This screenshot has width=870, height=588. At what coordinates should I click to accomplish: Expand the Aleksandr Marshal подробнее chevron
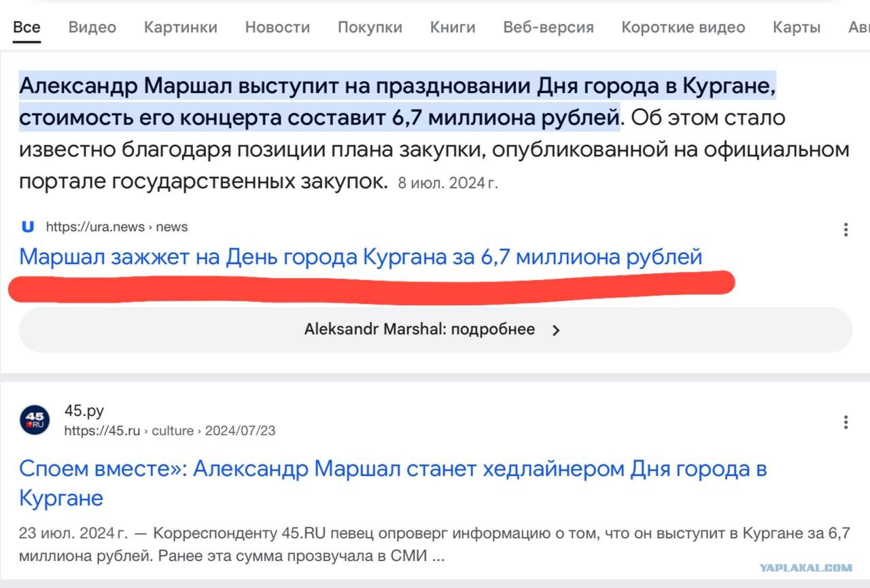tap(556, 330)
